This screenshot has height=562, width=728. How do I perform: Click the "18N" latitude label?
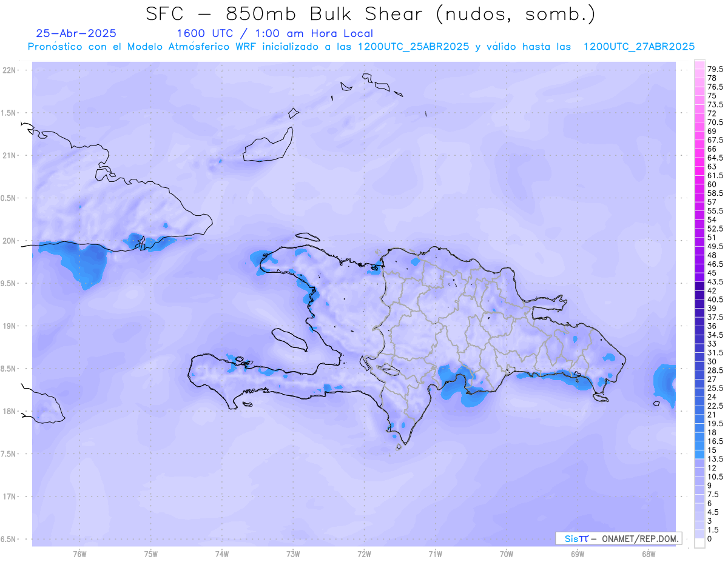(9, 411)
